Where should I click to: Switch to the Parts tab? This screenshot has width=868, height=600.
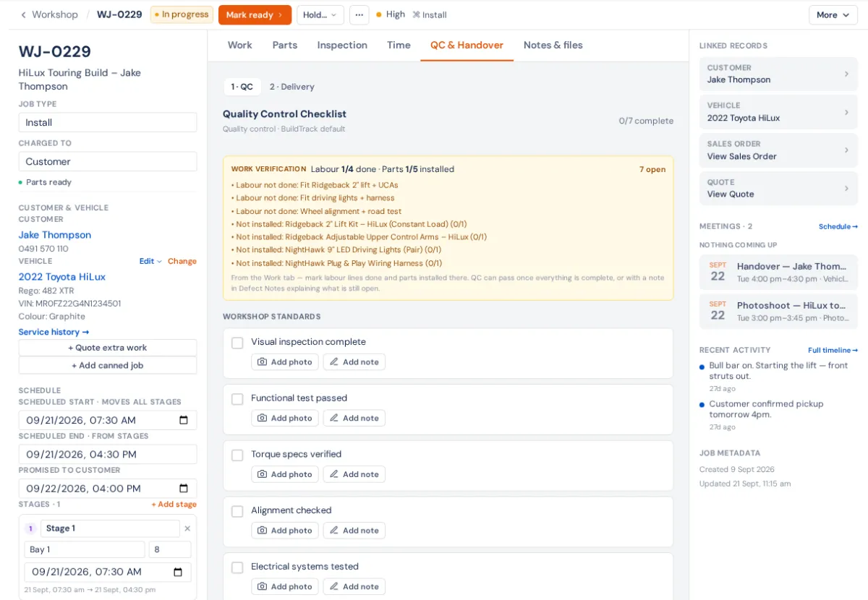[285, 45]
